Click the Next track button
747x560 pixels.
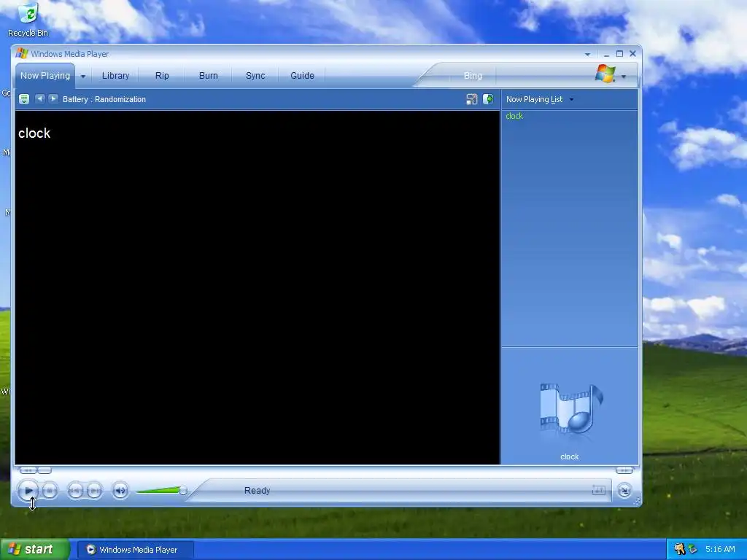94,491
